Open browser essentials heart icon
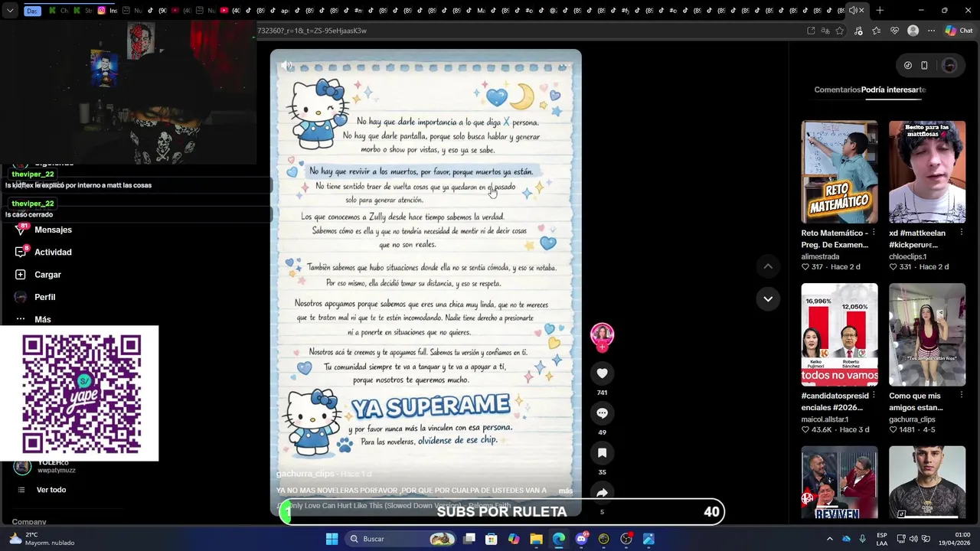 point(894,31)
